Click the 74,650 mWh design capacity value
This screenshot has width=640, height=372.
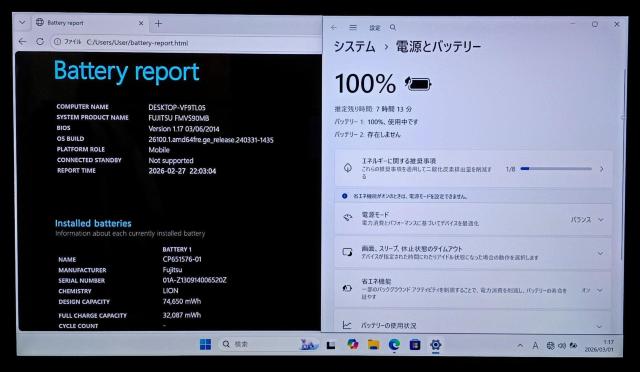click(x=182, y=301)
